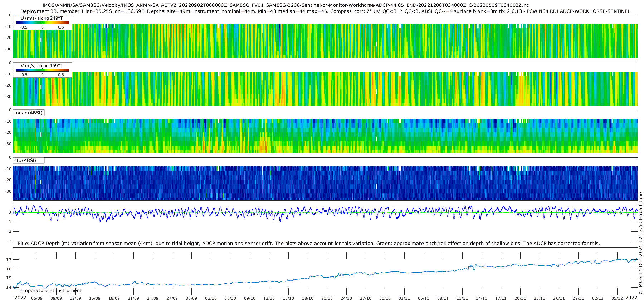Click the mean(ABSI) panel label
This screenshot has height=304, width=644.
point(28,113)
